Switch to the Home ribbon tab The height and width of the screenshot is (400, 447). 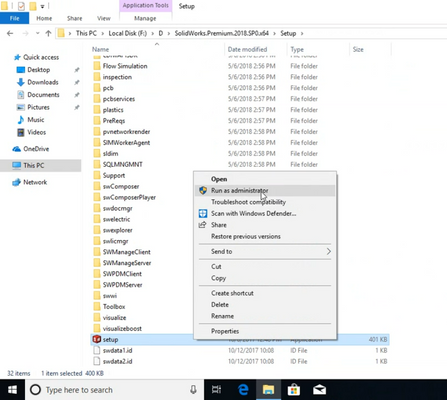pos(44,18)
